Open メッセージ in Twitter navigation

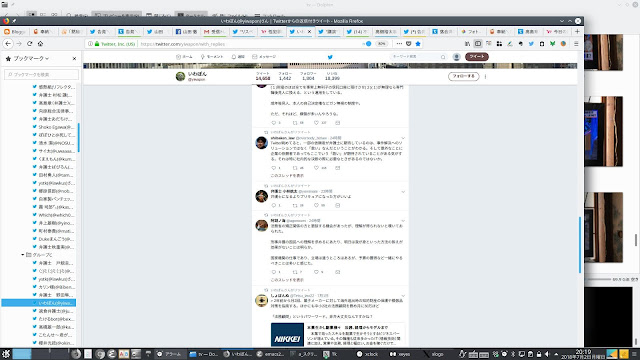pyautogui.click(x=264, y=57)
